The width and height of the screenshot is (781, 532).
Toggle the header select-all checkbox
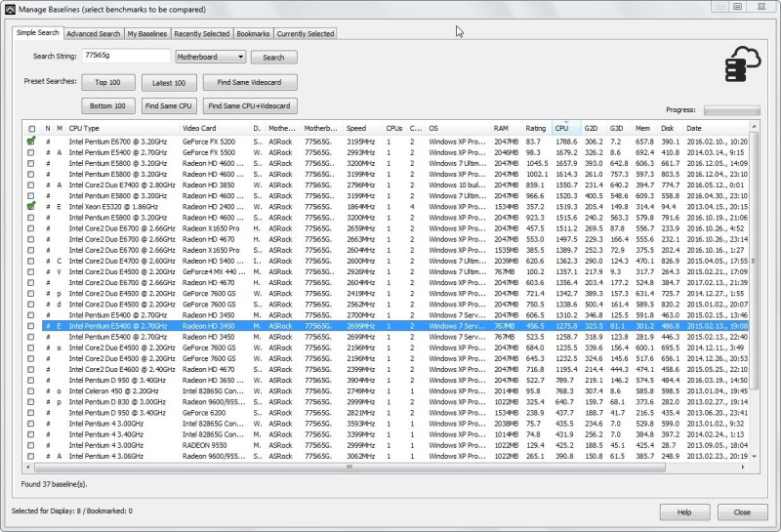[x=32, y=129]
